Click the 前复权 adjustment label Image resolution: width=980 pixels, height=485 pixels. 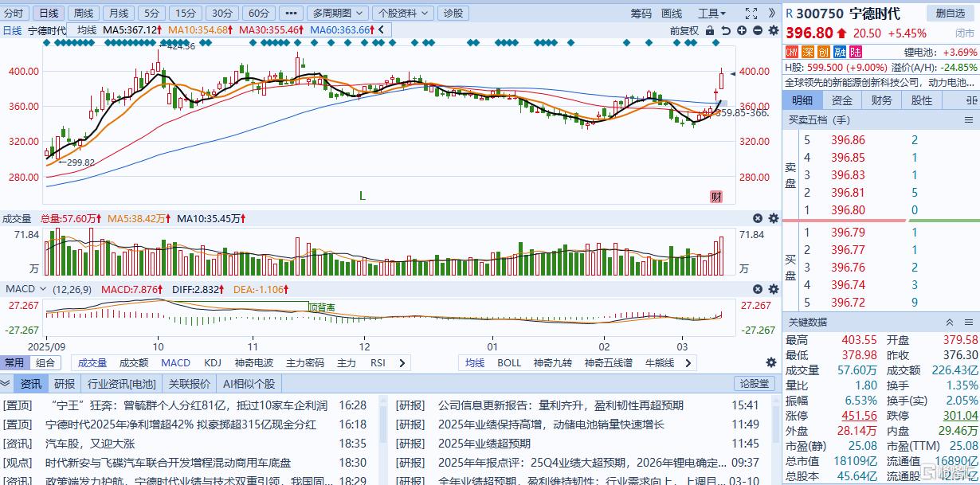click(x=684, y=30)
